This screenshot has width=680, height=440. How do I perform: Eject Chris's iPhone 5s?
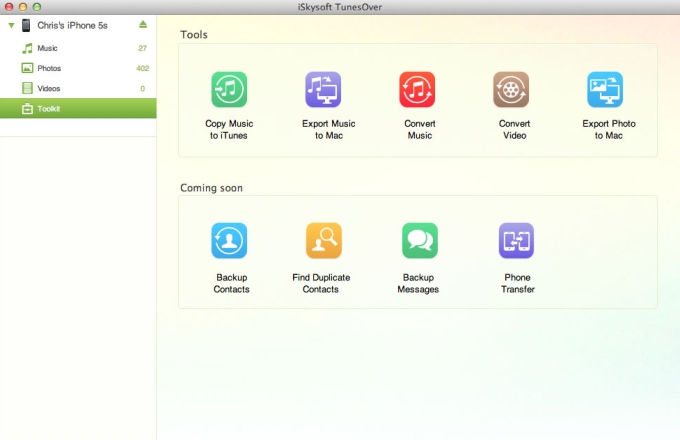point(143,24)
